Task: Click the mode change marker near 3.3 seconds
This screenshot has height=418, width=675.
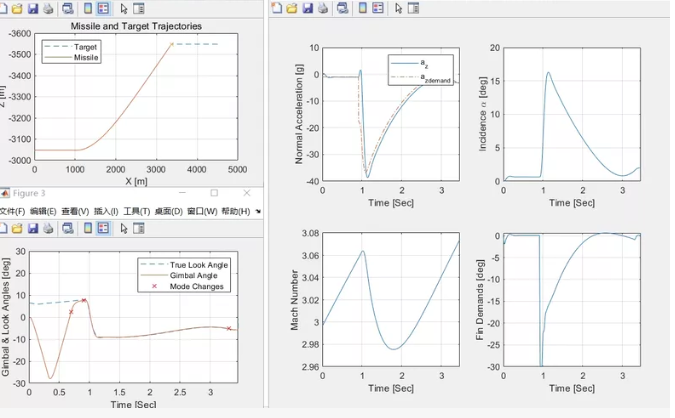Action: pyautogui.click(x=229, y=328)
